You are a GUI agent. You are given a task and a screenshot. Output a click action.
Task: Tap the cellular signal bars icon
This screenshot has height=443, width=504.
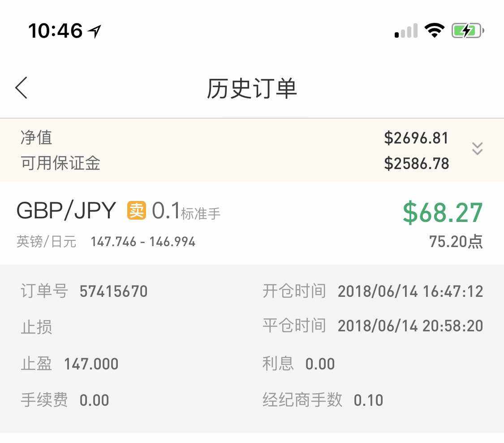click(x=406, y=31)
